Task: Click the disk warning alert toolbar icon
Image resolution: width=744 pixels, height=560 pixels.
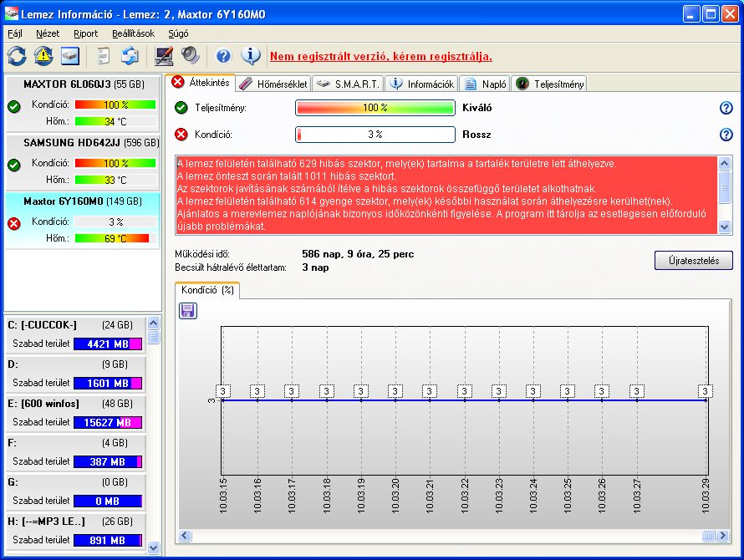Action: point(43,56)
